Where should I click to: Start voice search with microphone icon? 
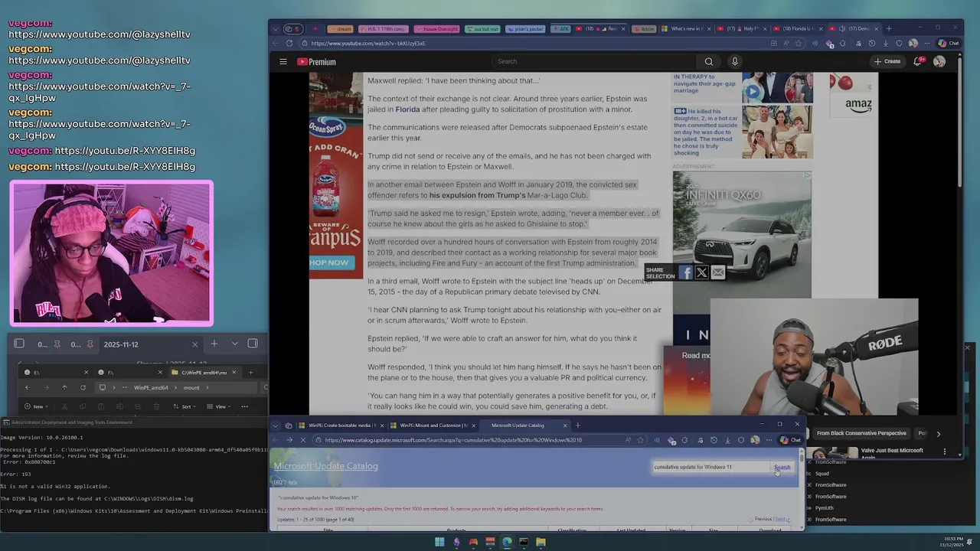point(734,61)
